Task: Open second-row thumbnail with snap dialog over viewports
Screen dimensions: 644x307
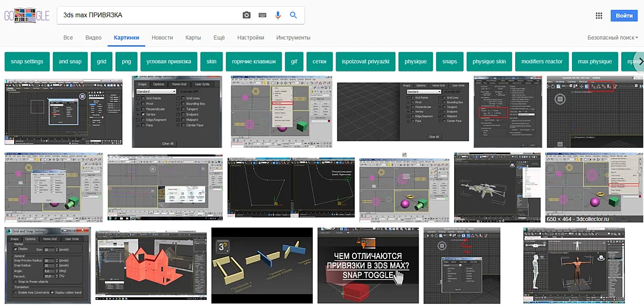Action: [x=54, y=188]
